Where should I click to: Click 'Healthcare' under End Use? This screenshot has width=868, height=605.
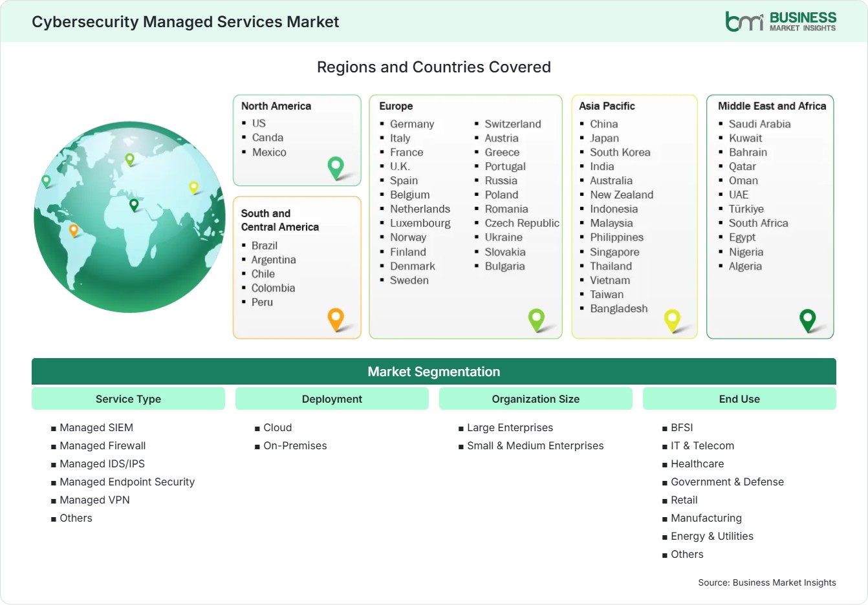point(697,463)
